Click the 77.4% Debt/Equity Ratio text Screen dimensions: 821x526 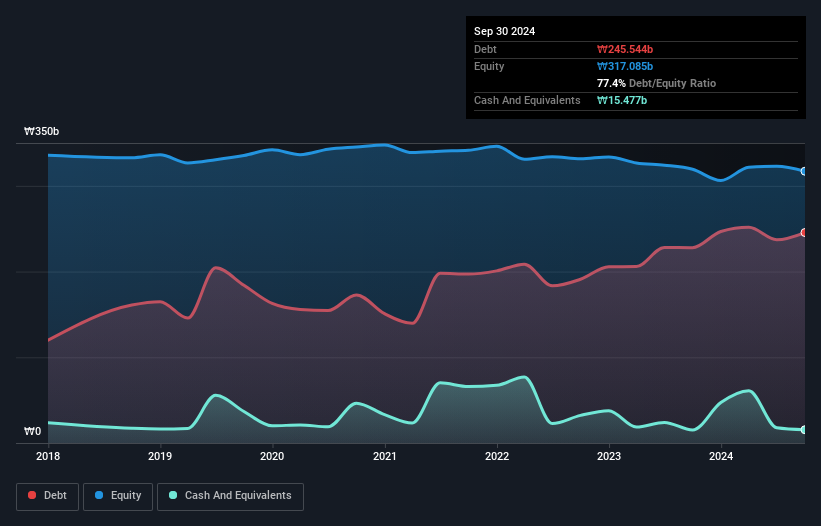(656, 83)
